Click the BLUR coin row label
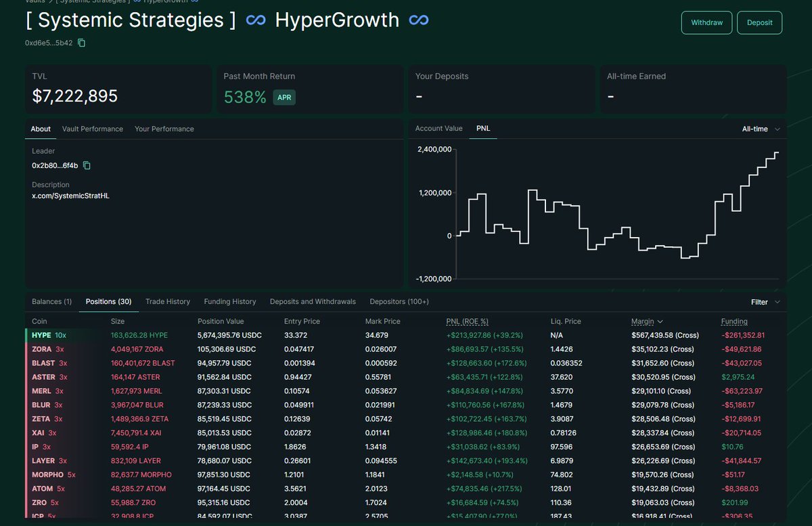812x526 pixels. coord(41,405)
